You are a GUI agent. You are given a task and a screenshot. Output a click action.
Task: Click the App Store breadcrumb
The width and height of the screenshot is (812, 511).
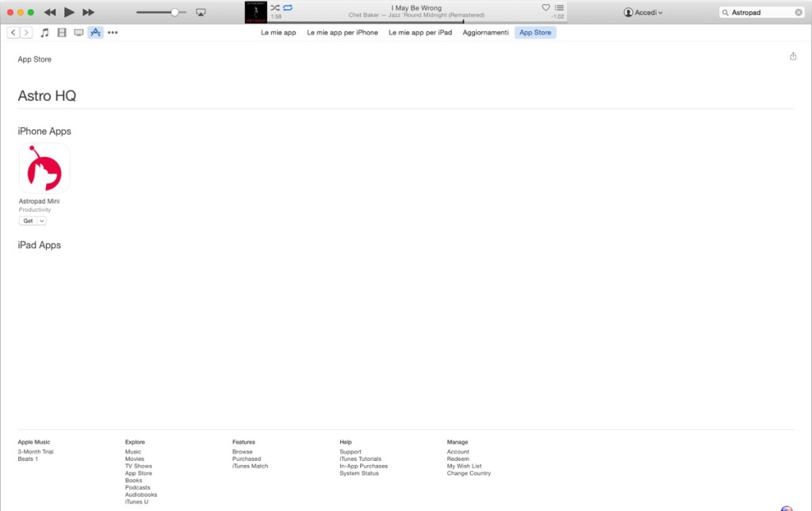coord(35,60)
